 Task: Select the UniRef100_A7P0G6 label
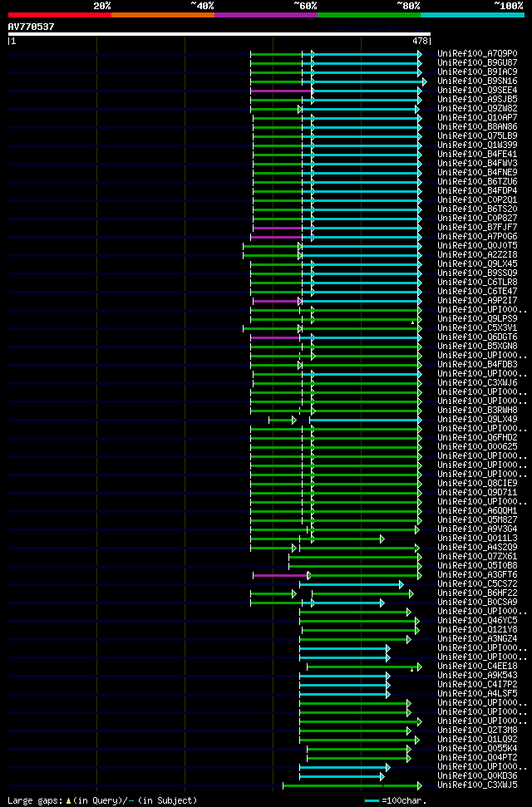[477, 237]
